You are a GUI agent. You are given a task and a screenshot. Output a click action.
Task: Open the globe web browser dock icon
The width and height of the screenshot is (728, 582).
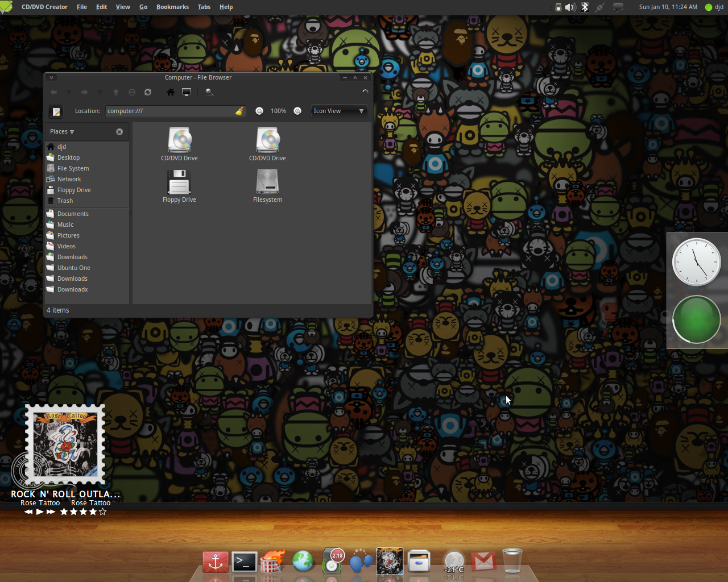pos(303,562)
